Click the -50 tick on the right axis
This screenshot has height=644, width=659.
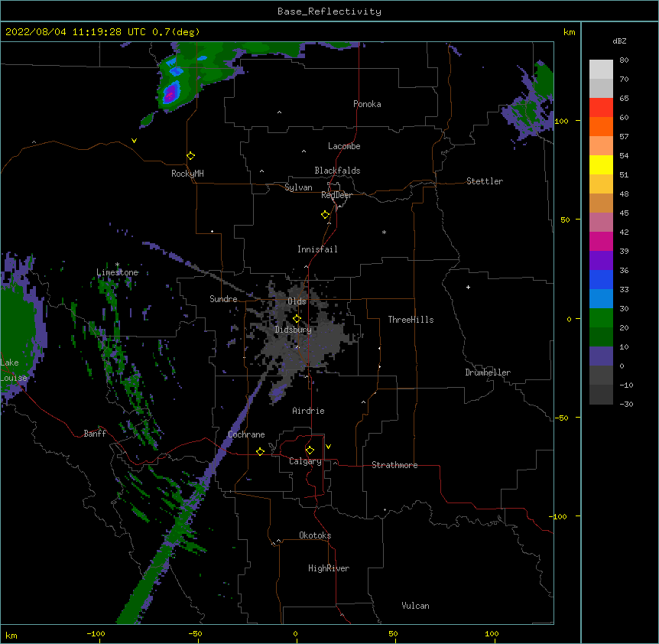pyautogui.click(x=561, y=418)
